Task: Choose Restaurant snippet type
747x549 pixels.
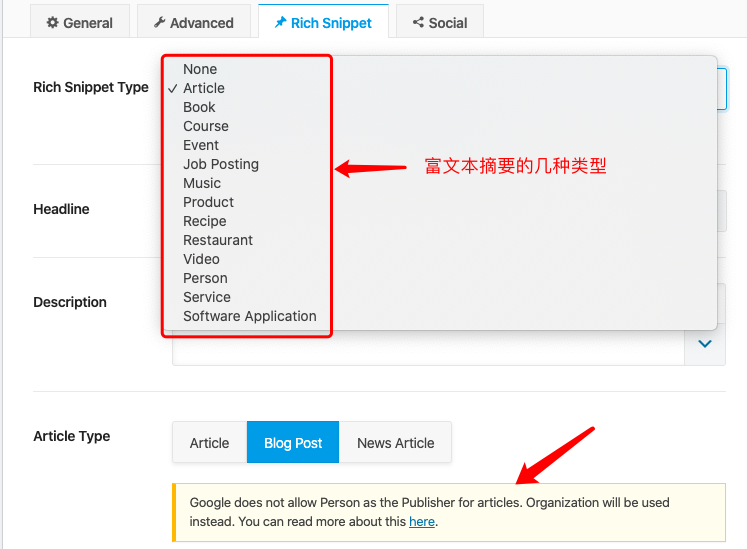Action: 218,241
